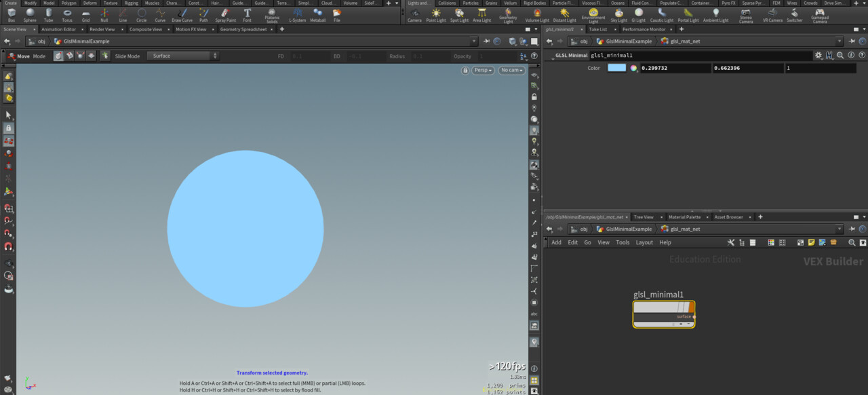Switch to the Material Palette tab
Screen dimensions: 868x395
tap(686, 217)
